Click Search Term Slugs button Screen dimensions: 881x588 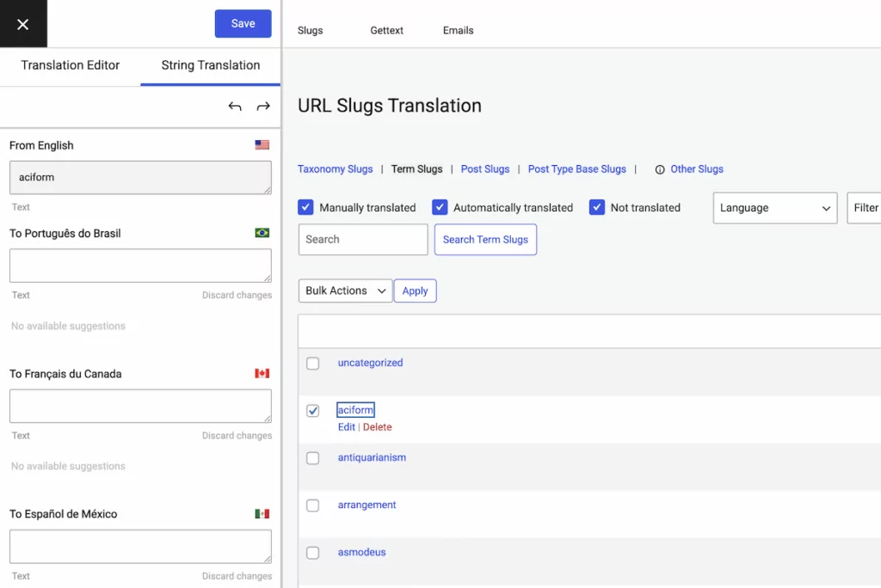pos(485,239)
